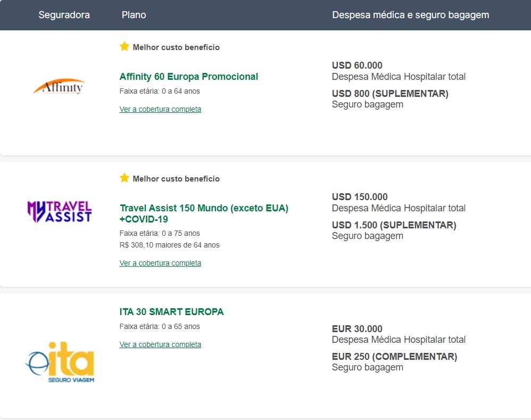
Task: Click 'Despesa Médica Hospitalar total' under EUR 30.000
Action: pyautogui.click(x=399, y=340)
